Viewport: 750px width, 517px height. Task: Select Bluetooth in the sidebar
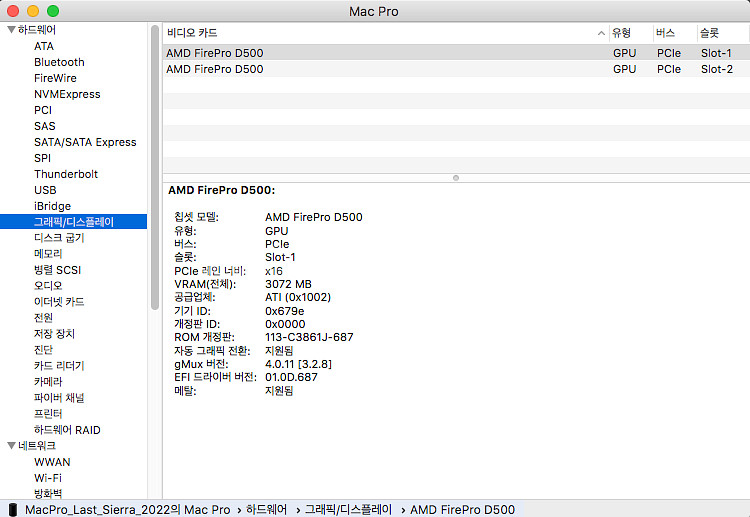pos(59,62)
